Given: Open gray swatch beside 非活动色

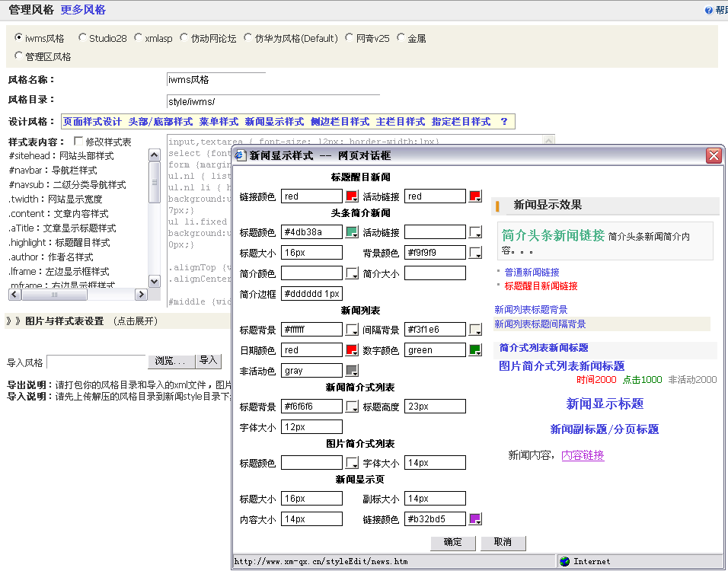Looking at the screenshot, I should [352, 371].
